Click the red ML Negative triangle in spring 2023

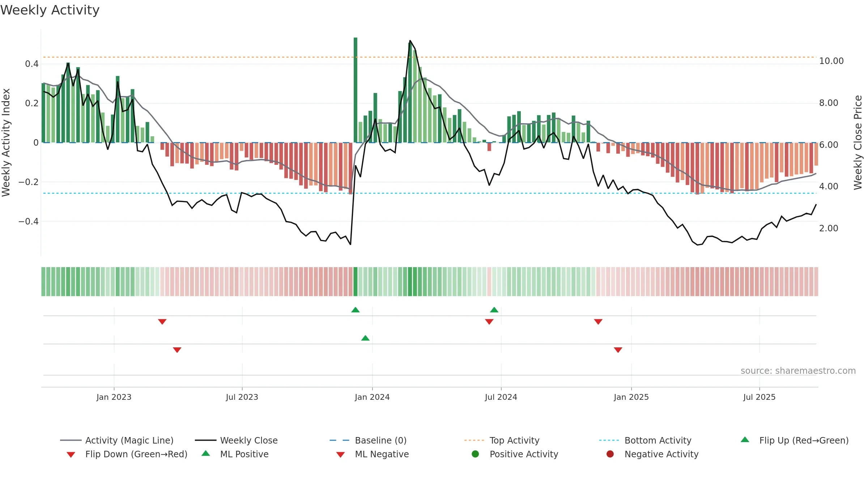click(177, 350)
